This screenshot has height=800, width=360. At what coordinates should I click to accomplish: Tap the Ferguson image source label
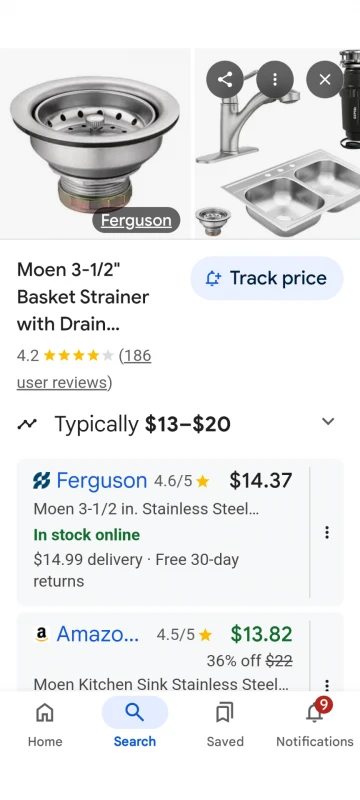136,220
